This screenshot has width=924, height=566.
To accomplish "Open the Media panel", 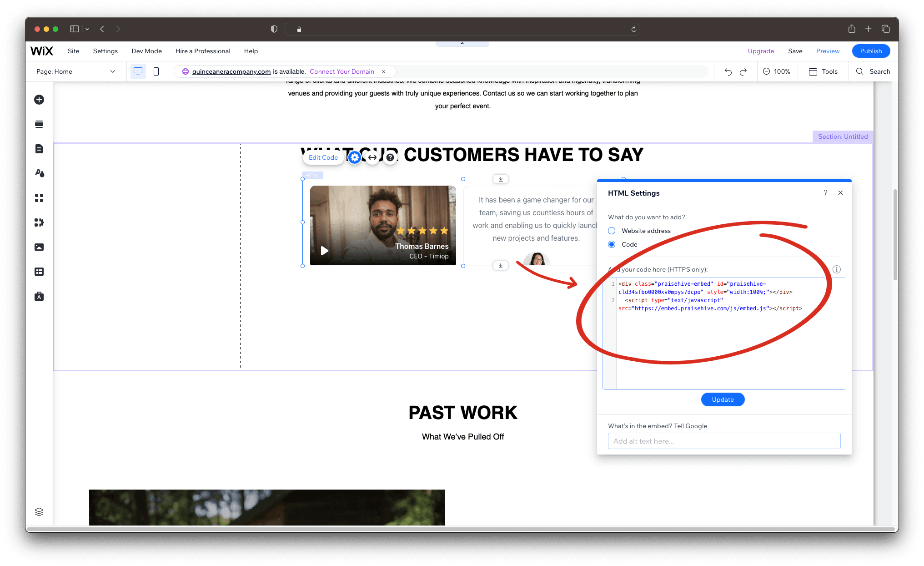I will [x=39, y=247].
